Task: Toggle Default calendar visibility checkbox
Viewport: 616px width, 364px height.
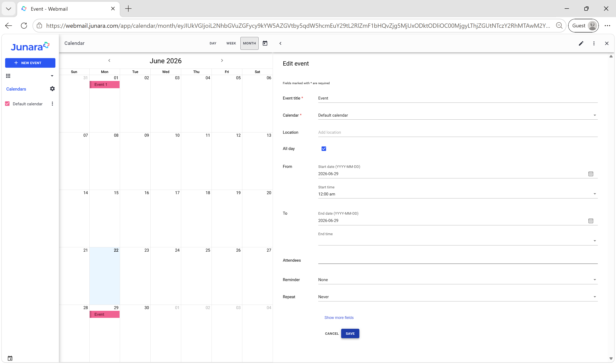Action: 7,104
